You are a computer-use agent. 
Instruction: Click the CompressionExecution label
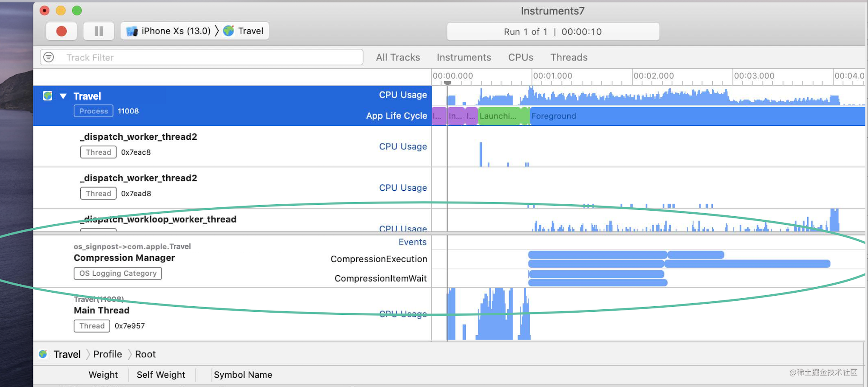379,259
